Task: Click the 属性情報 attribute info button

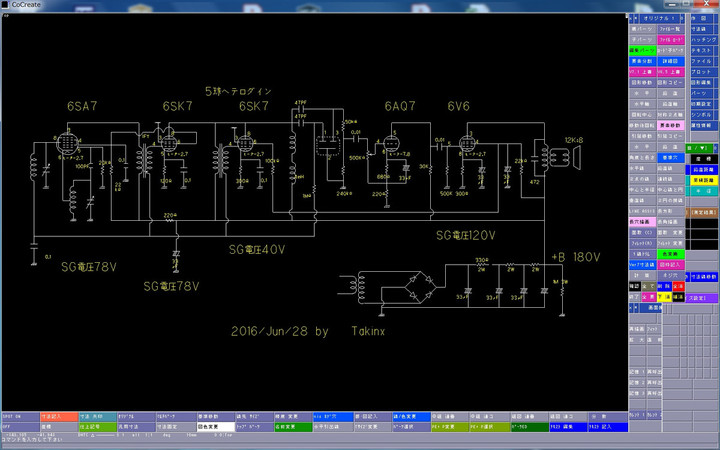Action: coord(700,125)
